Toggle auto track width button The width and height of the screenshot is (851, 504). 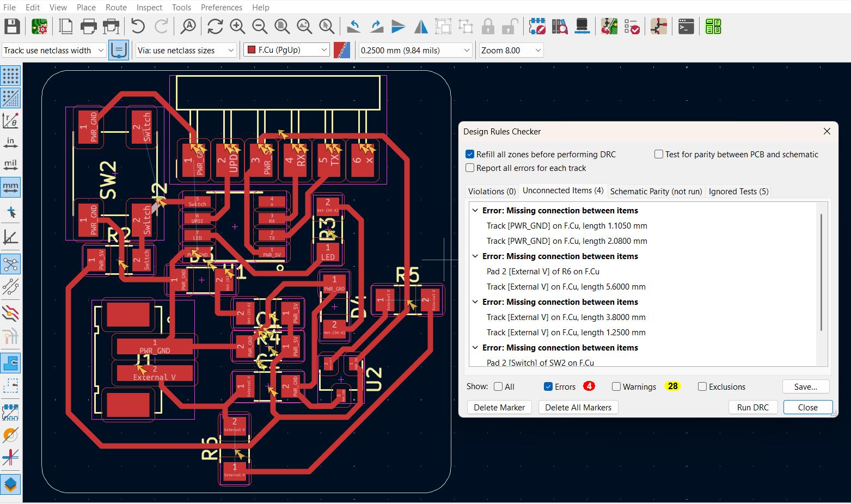119,50
